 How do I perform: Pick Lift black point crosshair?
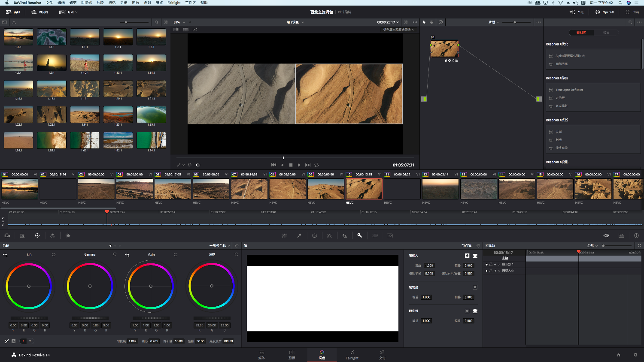click(5, 255)
